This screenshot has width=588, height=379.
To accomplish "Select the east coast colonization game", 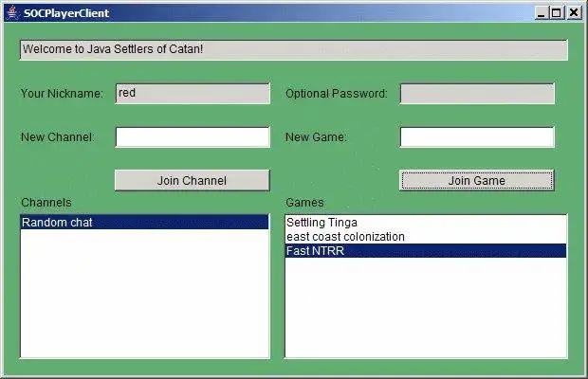I will point(426,237).
